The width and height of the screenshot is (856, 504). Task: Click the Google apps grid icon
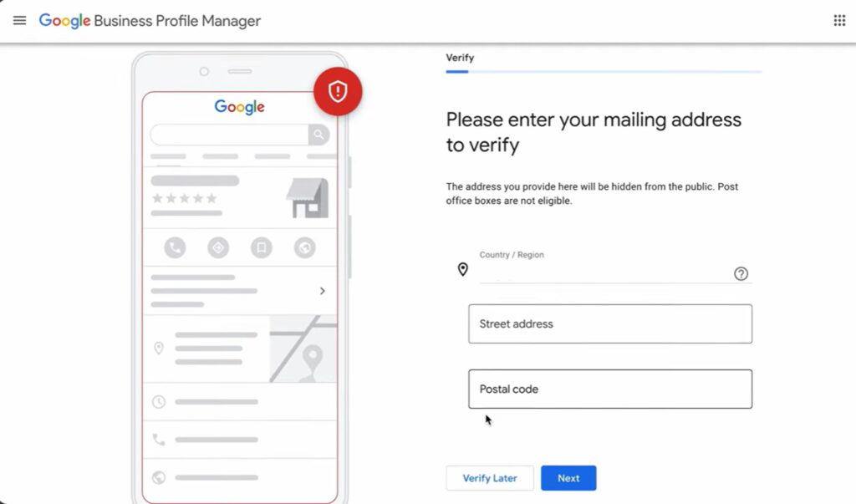(x=839, y=19)
